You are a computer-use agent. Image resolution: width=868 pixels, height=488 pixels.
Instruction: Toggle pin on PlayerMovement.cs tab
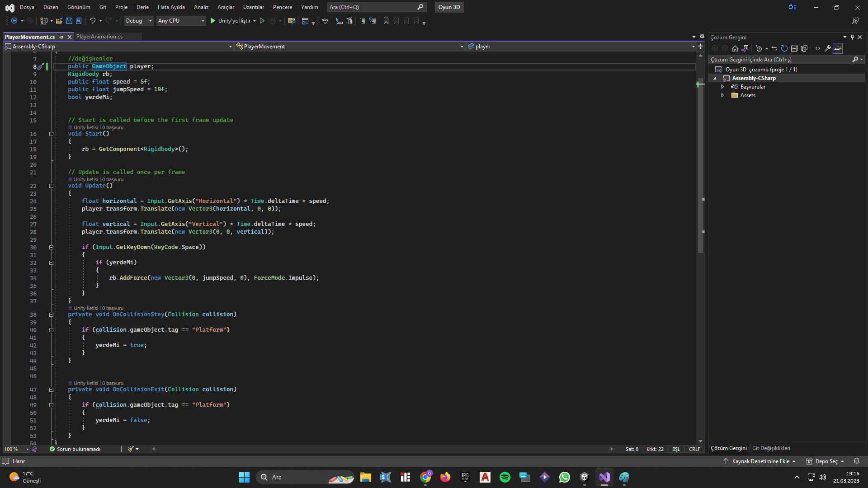click(61, 37)
